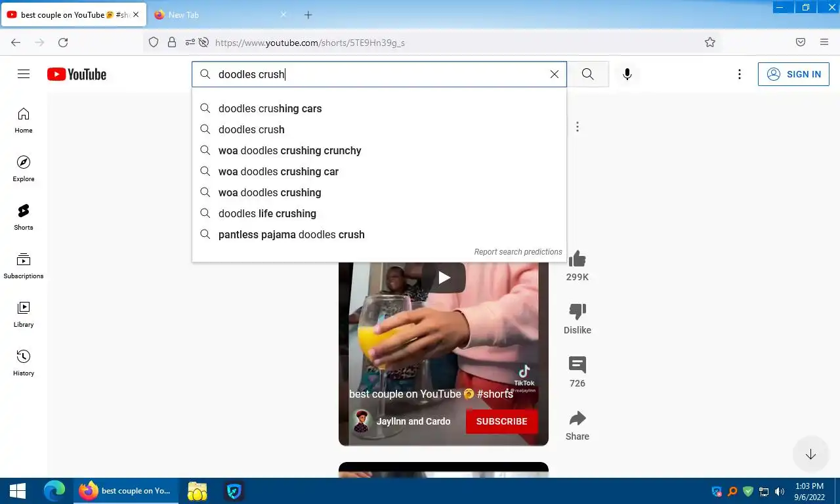Select suggestion 'doodles life crushing'
Image resolution: width=840 pixels, height=504 pixels.
tap(379, 213)
